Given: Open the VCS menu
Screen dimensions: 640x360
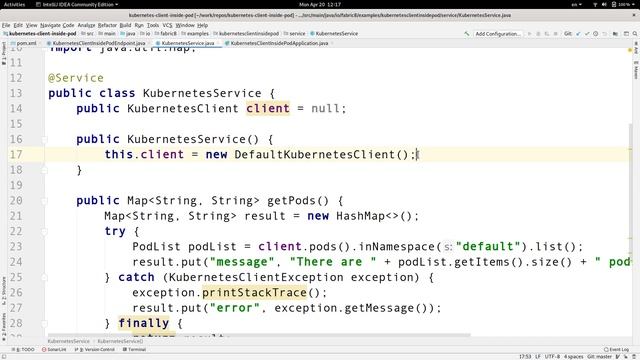Looking at the screenshot, I should [x=167, y=25].
